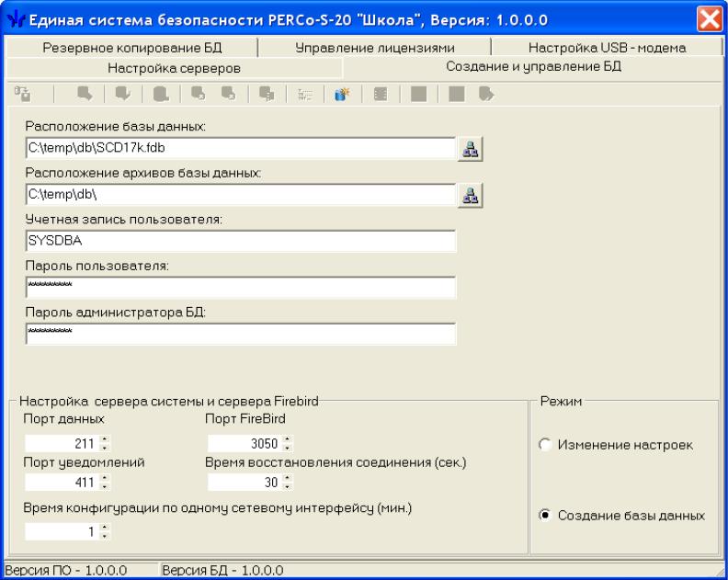The height and width of the screenshot is (580, 728).
Task: Click the server connection tree toolbar icon
Action: click(22, 95)
